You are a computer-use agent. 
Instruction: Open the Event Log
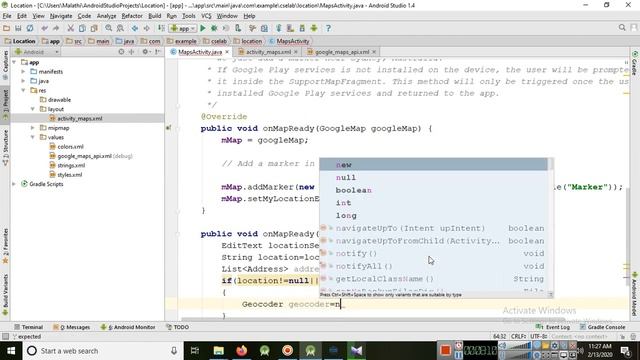(553, 327)
